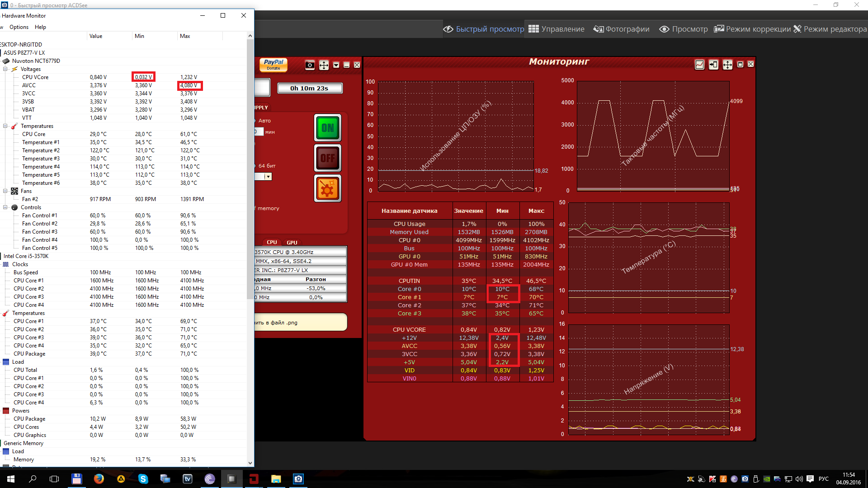Switch to Управление mode in ACDSee
This screenshot has width=868, height=488.
coord(557,29)
